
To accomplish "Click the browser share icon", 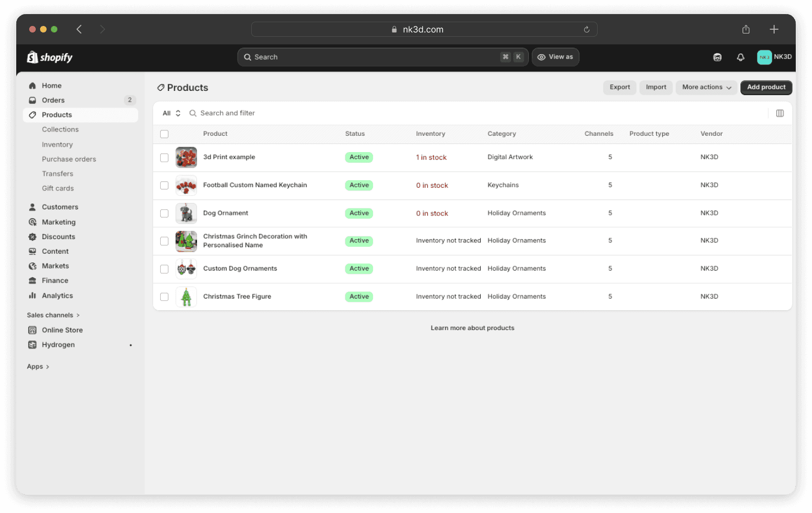I will pyautogui.click(x=746, y=29).
